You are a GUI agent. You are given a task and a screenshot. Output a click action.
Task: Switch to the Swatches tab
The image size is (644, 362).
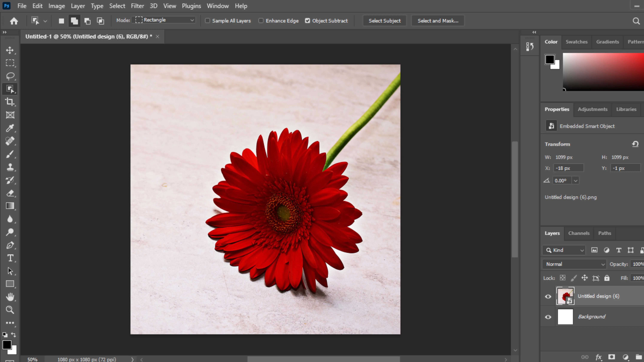(x=576, y=42)
